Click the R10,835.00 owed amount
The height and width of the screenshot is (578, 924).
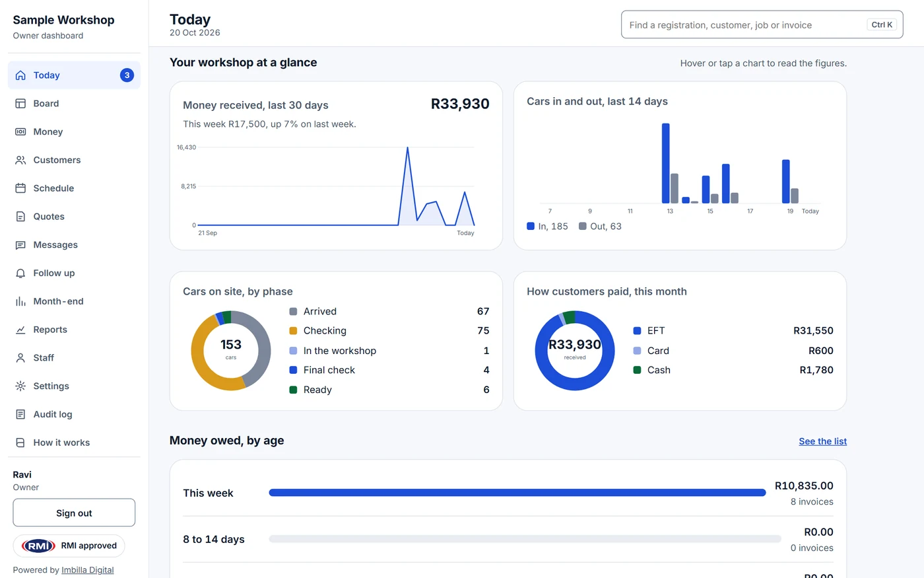coord(804,486)
